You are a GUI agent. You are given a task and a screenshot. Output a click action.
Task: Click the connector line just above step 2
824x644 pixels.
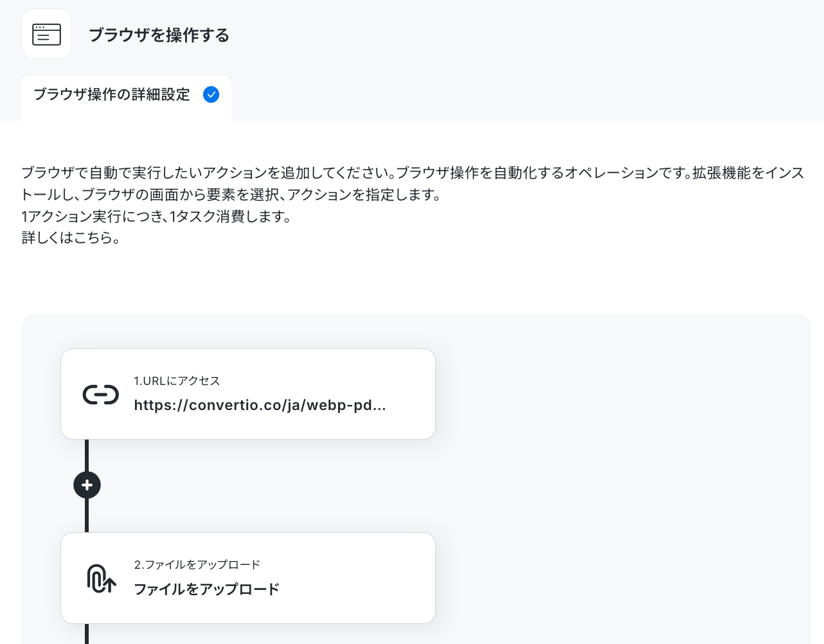87,515
